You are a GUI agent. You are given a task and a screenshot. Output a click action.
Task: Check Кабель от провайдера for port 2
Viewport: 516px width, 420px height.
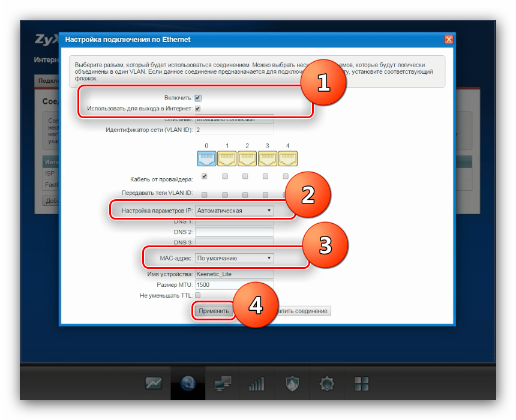coord(245,176)
